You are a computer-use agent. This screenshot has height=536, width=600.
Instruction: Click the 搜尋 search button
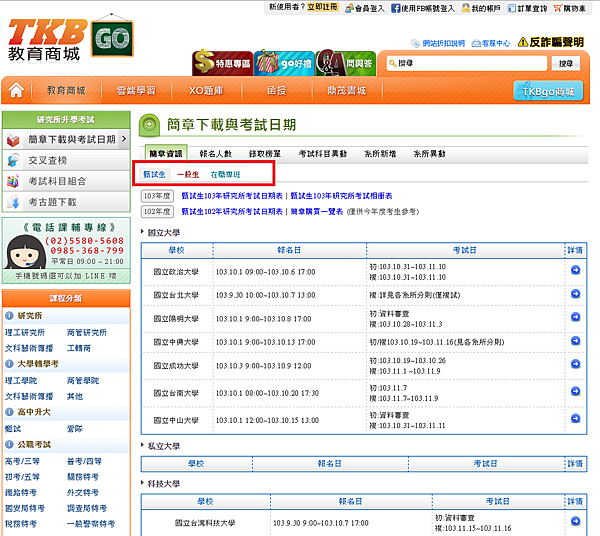pos(566,64)
